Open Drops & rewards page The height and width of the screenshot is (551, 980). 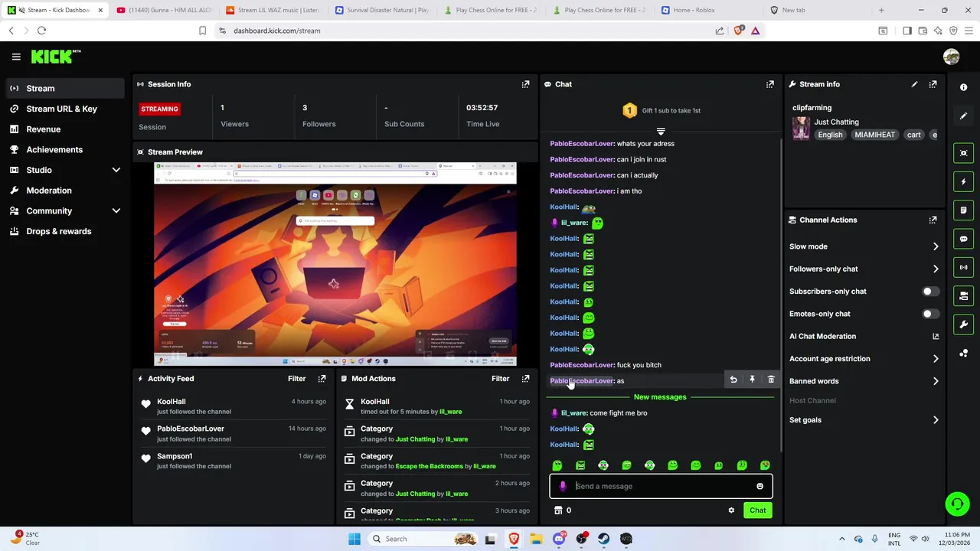coord(64,231)
